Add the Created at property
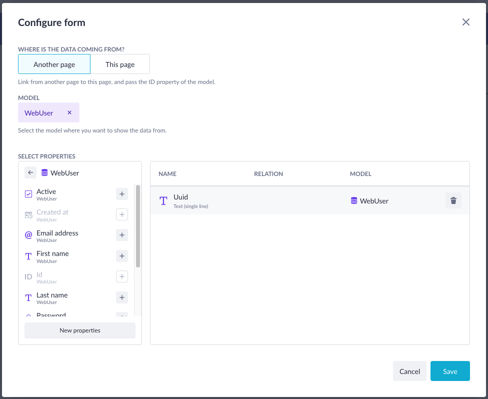 [x=122, y=215]
